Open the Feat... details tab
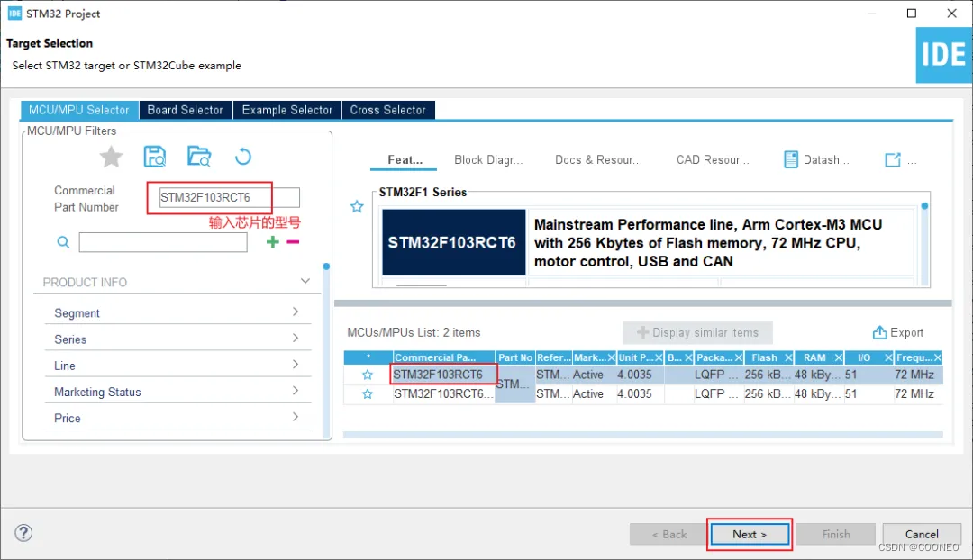This screenshot has width=973, height=560. pyautogui.click(x=405, y=160)
